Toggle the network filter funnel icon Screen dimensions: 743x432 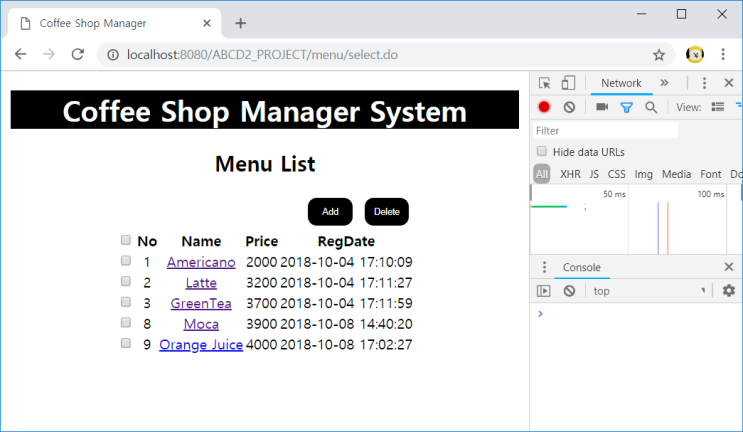click(x=626, y=107)
